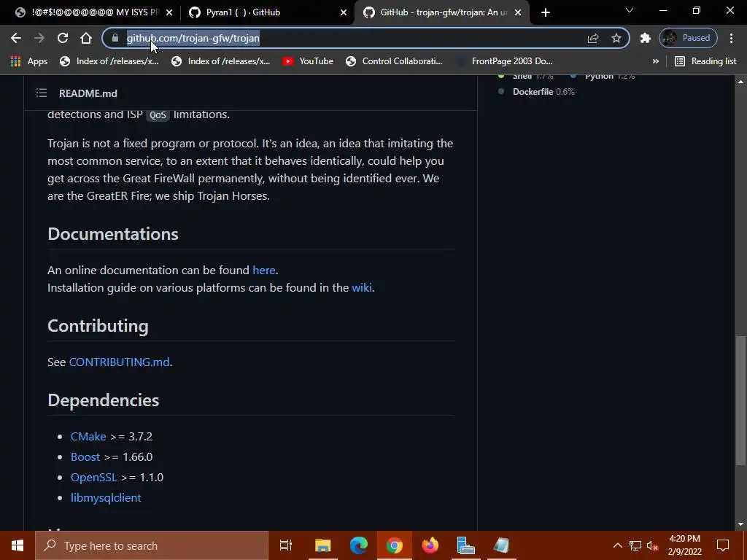Open the network status tray icon
747x560 pixels.
635,545
